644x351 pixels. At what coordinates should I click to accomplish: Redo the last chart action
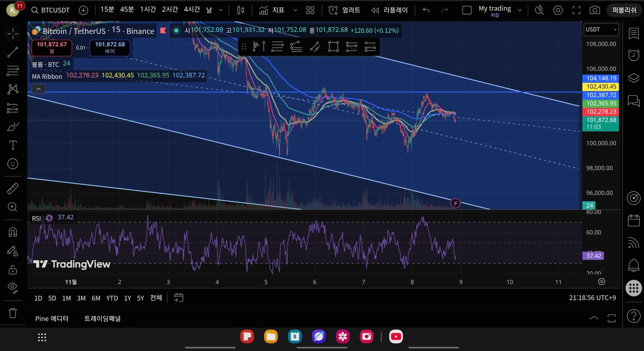(445, 10)
